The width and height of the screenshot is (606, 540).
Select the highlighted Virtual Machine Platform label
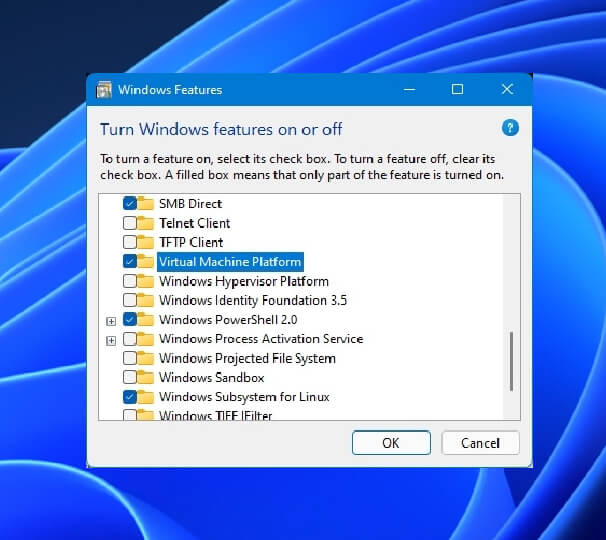tap(230, 262)
